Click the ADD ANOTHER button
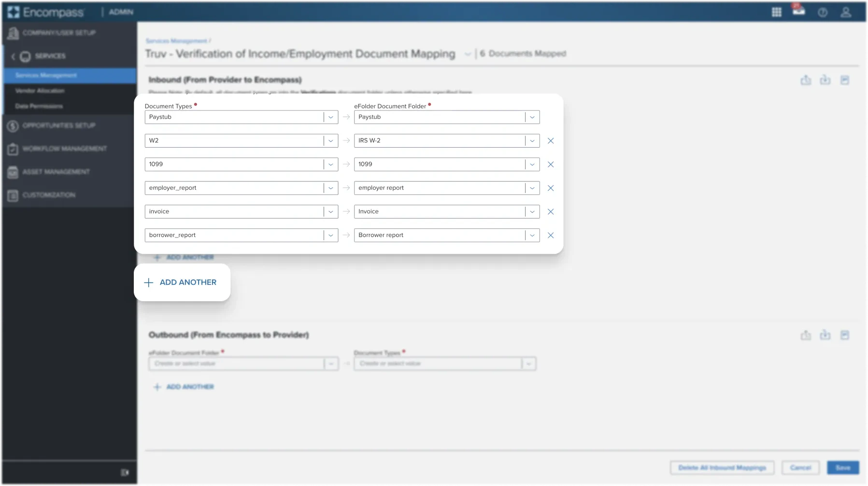Image resolution: width=868 pixels, height=486 pixels. 182,282
